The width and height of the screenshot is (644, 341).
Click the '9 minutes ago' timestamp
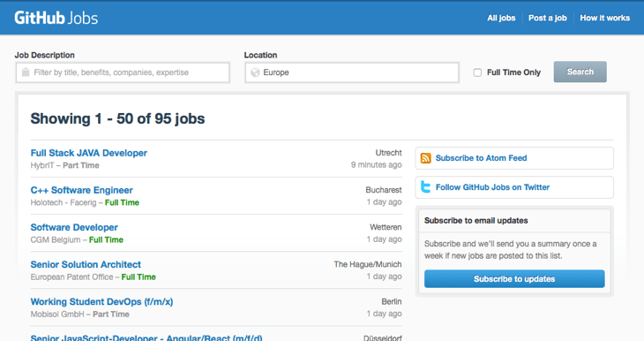tap(376, 164)
